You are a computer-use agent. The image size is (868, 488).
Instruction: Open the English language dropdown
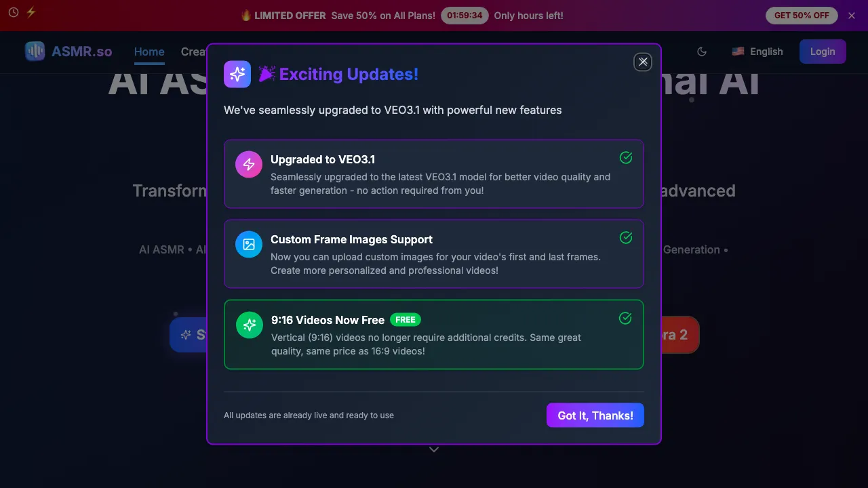click(757, 52)
